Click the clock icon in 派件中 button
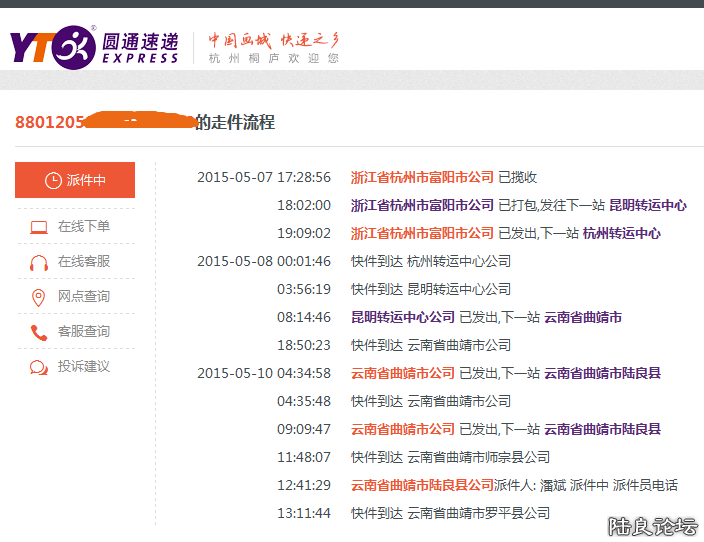The width and height of the screenshot is (704, 542). coord(53,181)
